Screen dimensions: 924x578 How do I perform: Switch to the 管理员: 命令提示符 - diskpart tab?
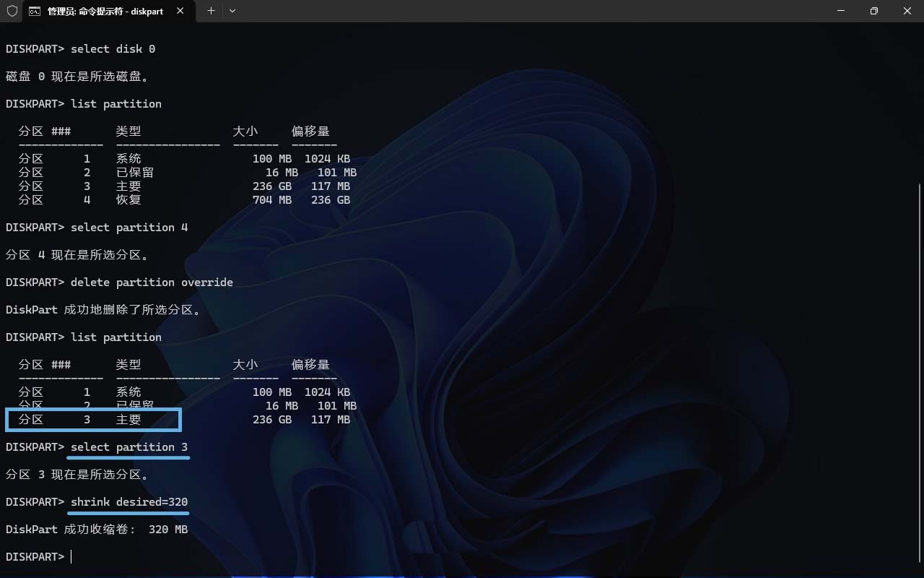pos(105,11)
